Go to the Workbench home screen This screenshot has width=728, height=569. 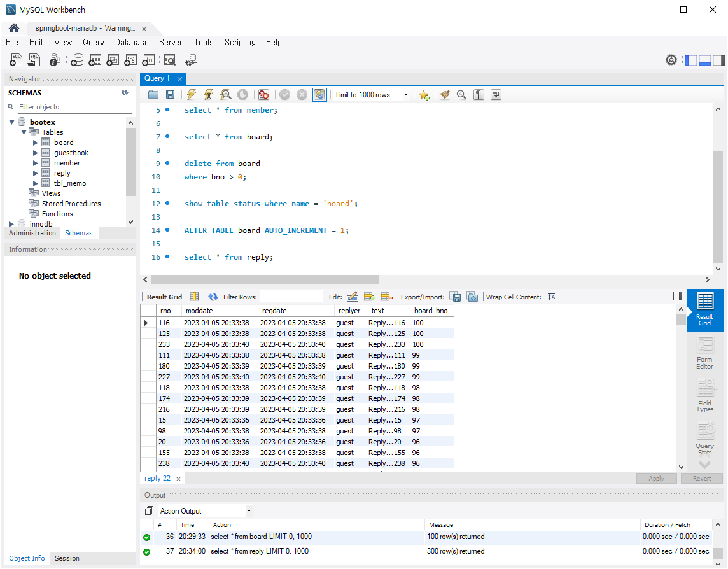[x=14, y=29]
